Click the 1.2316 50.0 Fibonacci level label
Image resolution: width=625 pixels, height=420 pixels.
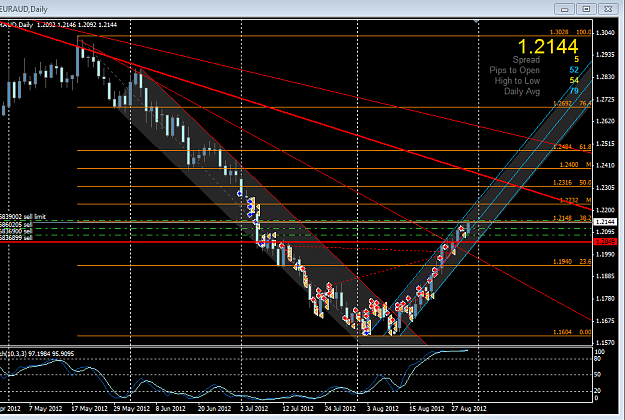[572, 183]
